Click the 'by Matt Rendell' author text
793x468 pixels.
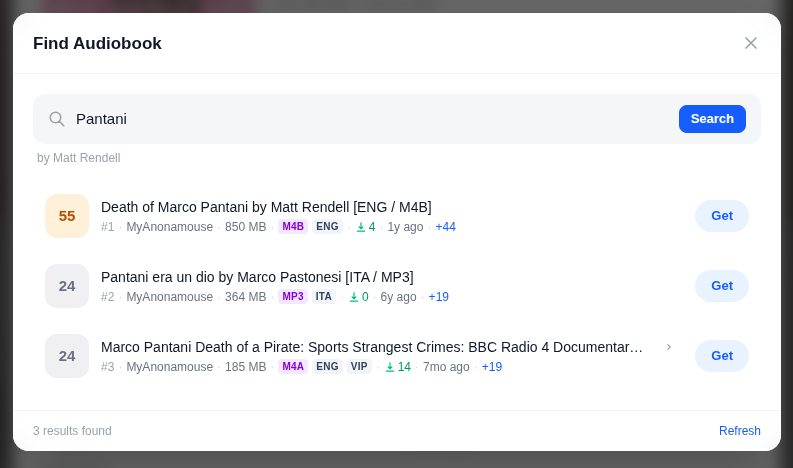(x=78, y=158)
